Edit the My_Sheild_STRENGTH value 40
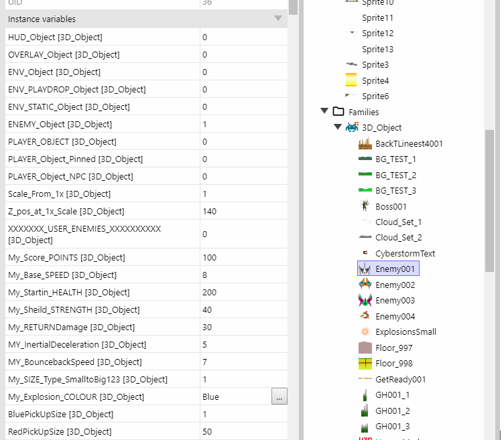This screenshot has width=504, height=440. pos(243,309)
